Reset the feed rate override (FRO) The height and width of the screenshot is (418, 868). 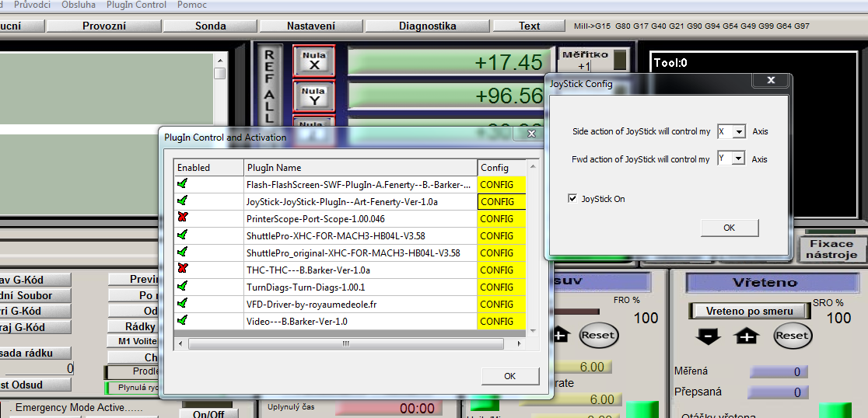point(597,336)
